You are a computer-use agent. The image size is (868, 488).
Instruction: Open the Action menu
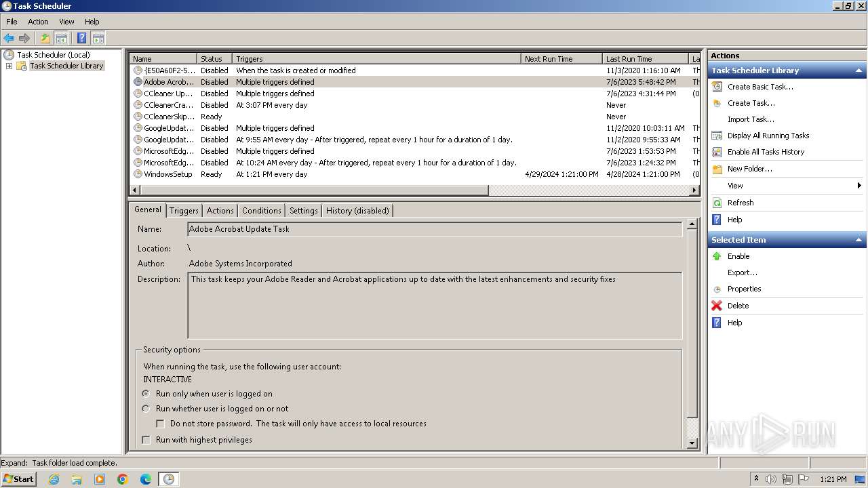38,22
